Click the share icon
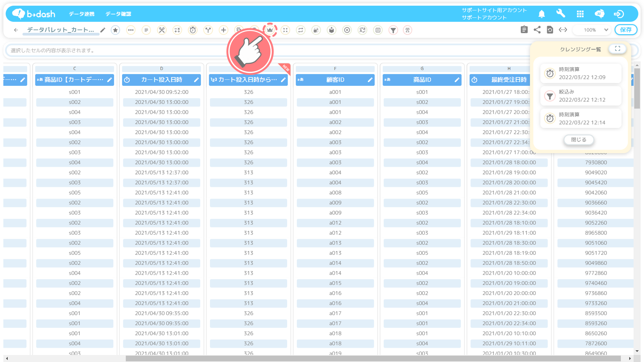Viewport: 644px width, 362px height. tap(537, 30)
